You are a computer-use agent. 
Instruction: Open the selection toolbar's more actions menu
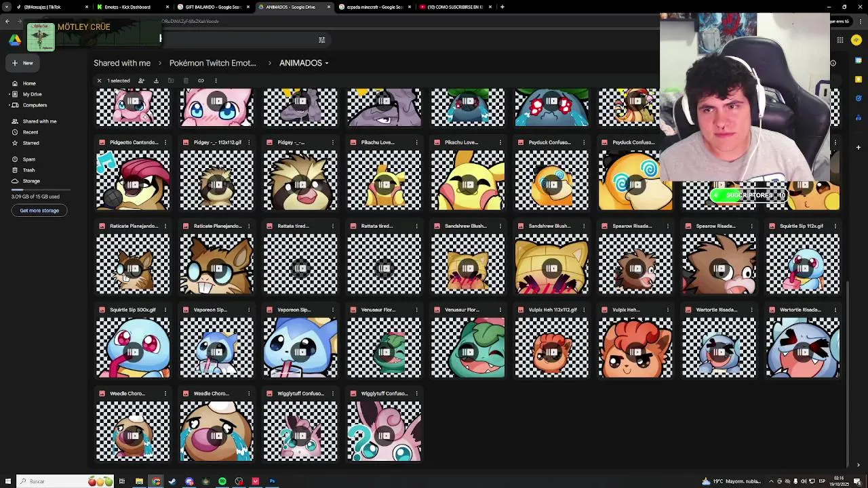point(216,81)
